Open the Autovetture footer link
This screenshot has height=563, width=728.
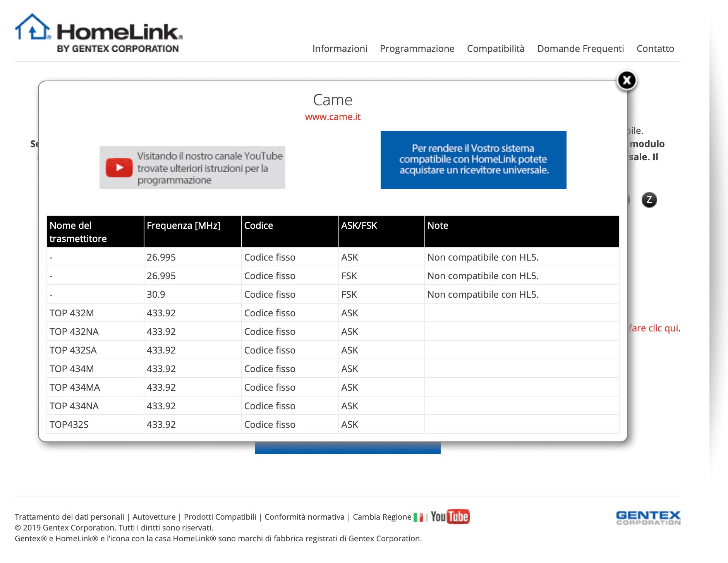point(154,517)
